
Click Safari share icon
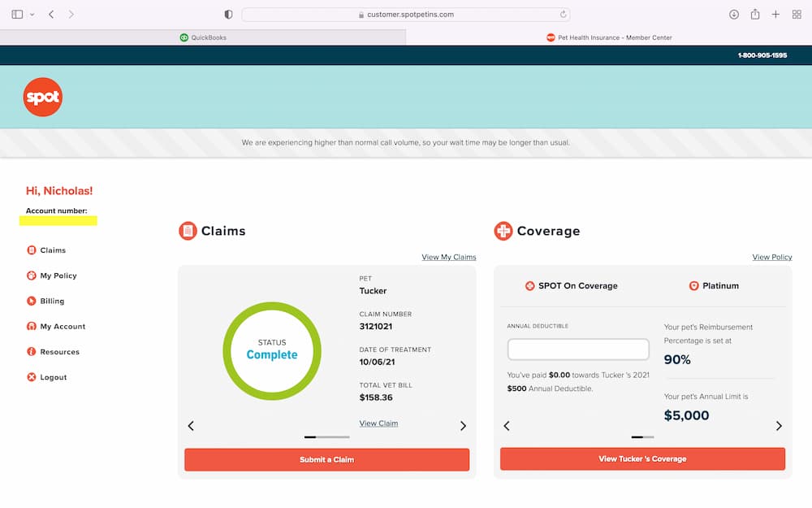755,15
